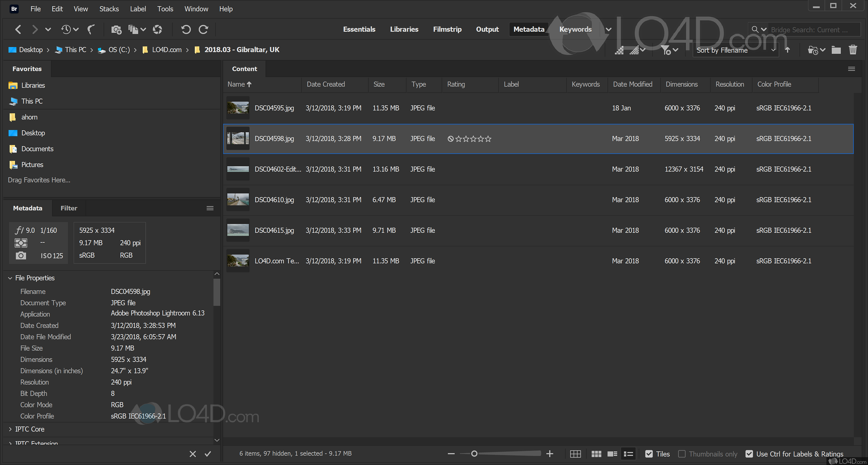
Task: Click the smaller thumbnail minus icon
Action: 451,454
